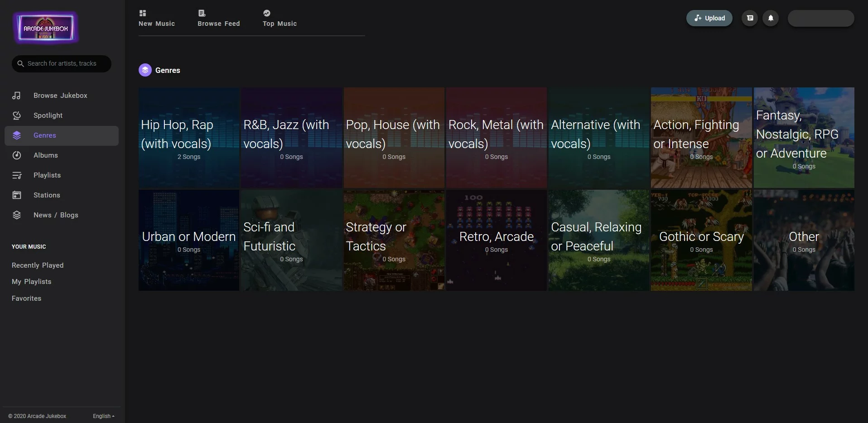
Task: Open the Retro, Arcade genre tile
Action: tap(497, 240)
